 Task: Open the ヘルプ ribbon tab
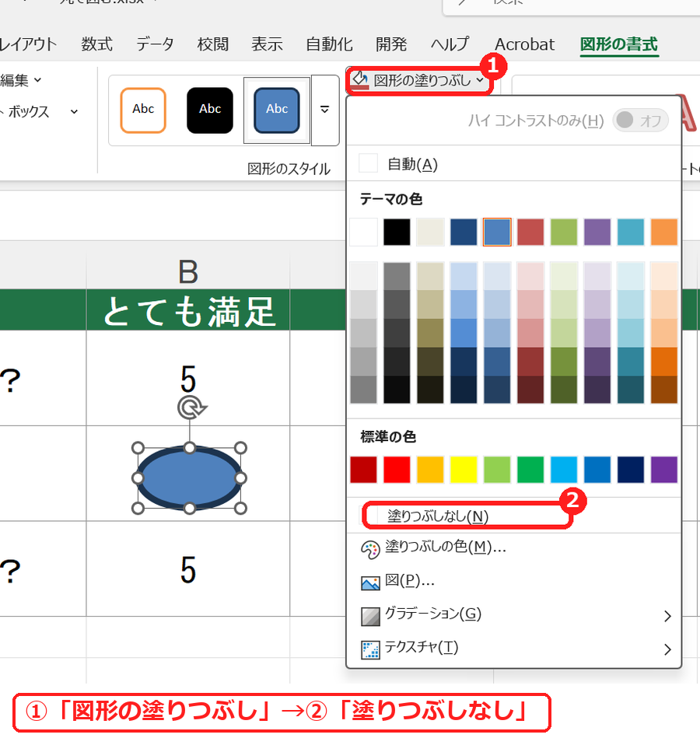[450, 44]
